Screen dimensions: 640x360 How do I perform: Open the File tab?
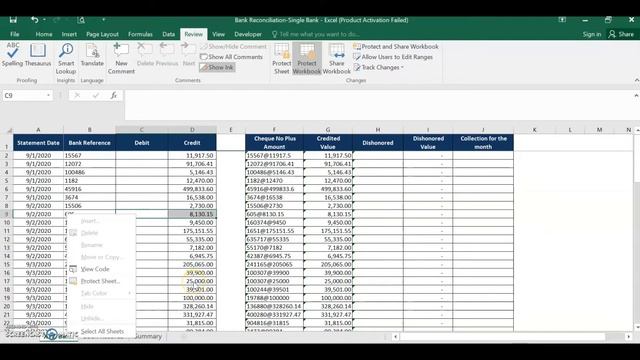pyautogui.click(x=15, y=34)
